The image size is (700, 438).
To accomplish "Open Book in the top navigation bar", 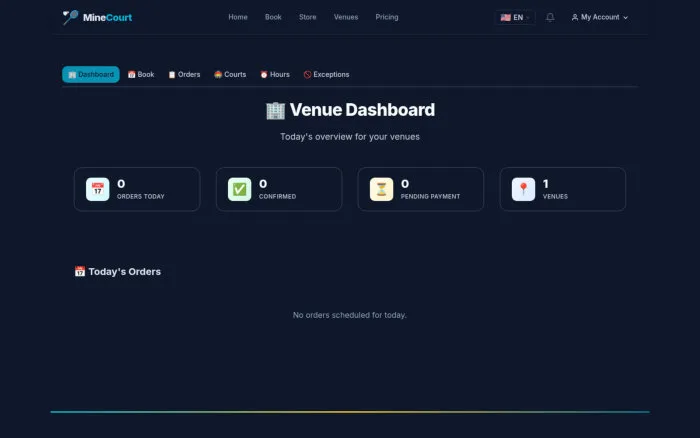I will click(x=273, y=17).
